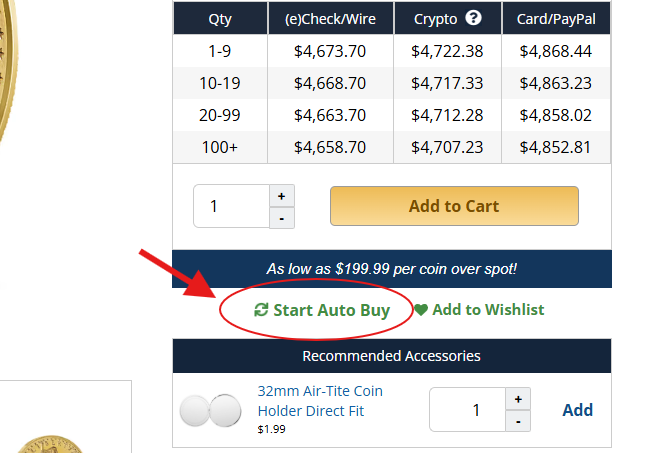Open the 32mm Air-Tite Coin Holder link
The width and height of the screenshot is (660, 453).
point(320,401)
